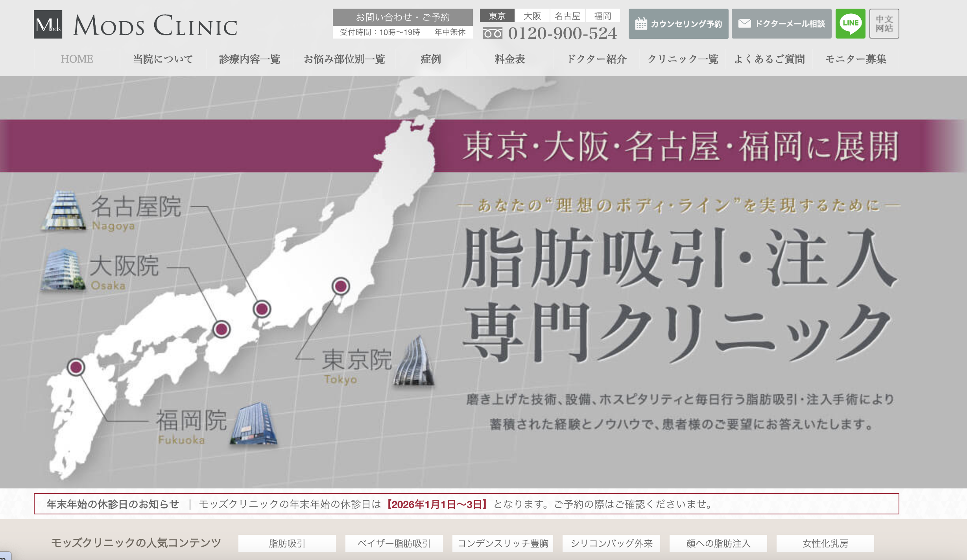Screen dimensions: 967x560
Task: Open LINE green chat icon
Action: point(850,24)
